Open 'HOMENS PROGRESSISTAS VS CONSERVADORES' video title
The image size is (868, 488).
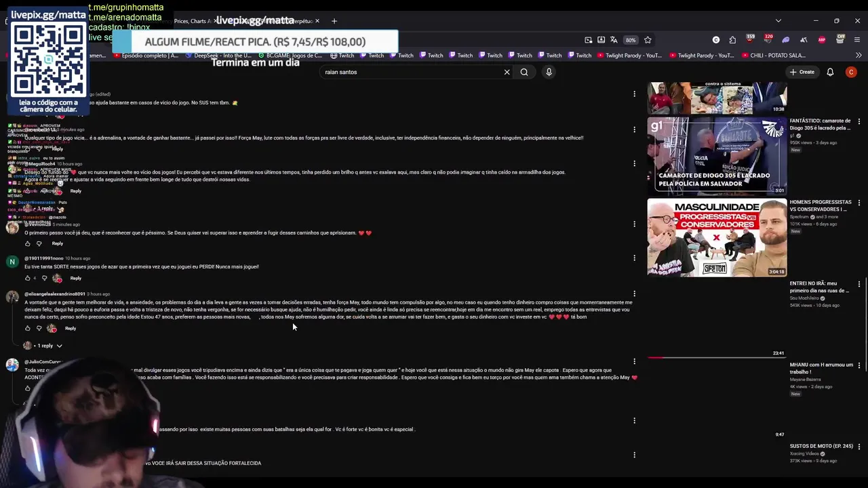pos(821,205)
